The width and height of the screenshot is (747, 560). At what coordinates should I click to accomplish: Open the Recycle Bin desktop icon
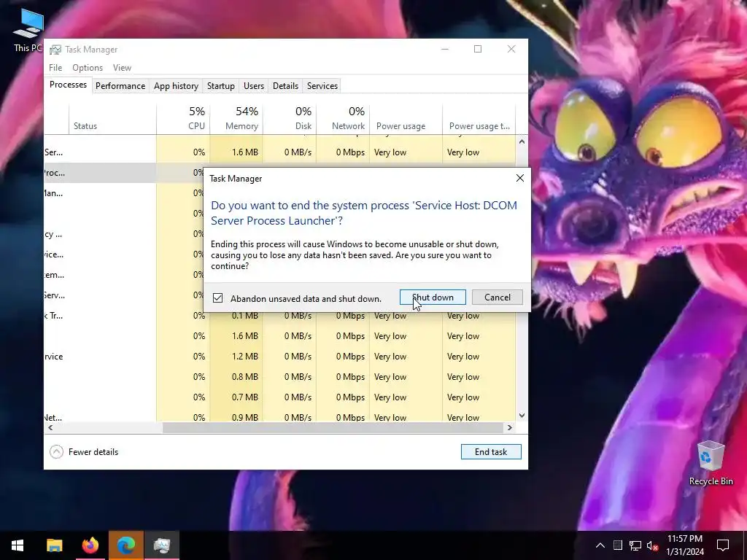tap(711, 463)
